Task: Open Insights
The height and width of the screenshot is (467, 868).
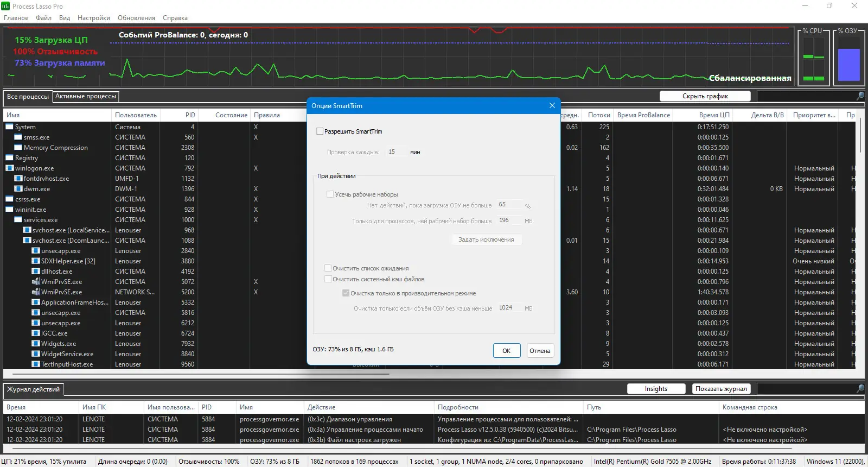Action: [656, 389]
